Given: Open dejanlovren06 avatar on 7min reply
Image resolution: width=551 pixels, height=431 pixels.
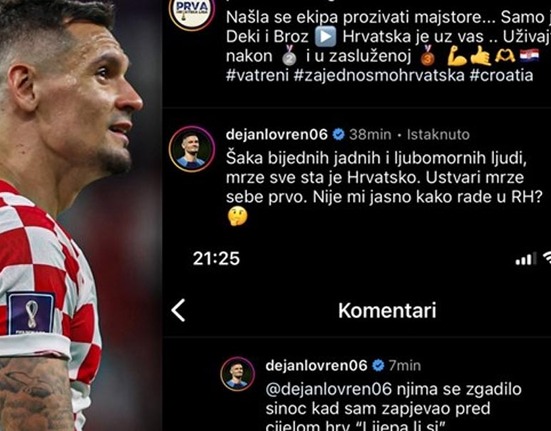Looking at the screenshot, I should (x=238, y=374).
